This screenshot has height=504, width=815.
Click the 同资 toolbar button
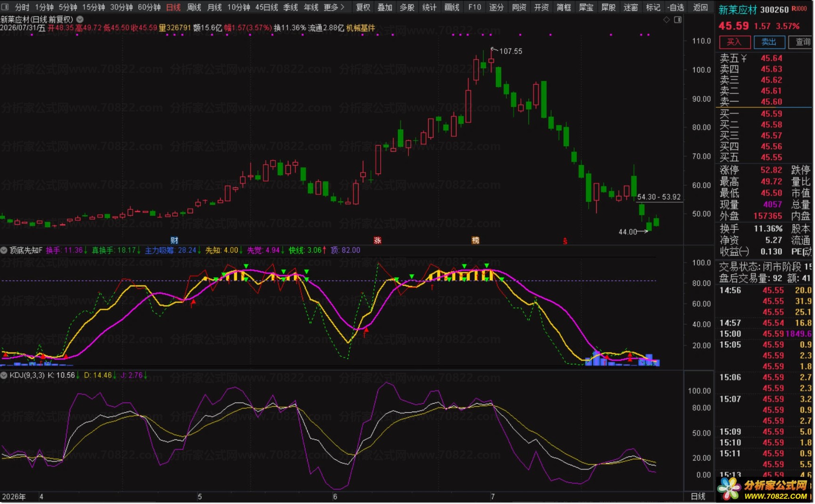[519, 7]
